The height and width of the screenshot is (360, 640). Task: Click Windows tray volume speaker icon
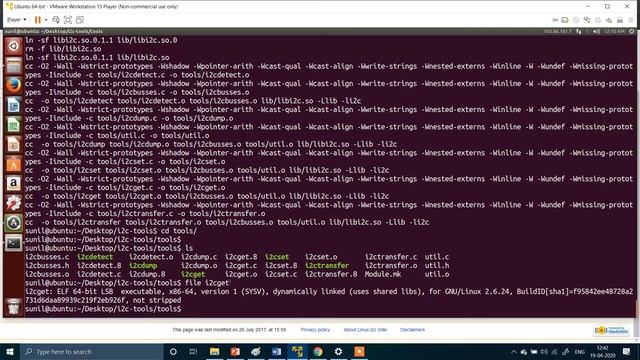544,352
